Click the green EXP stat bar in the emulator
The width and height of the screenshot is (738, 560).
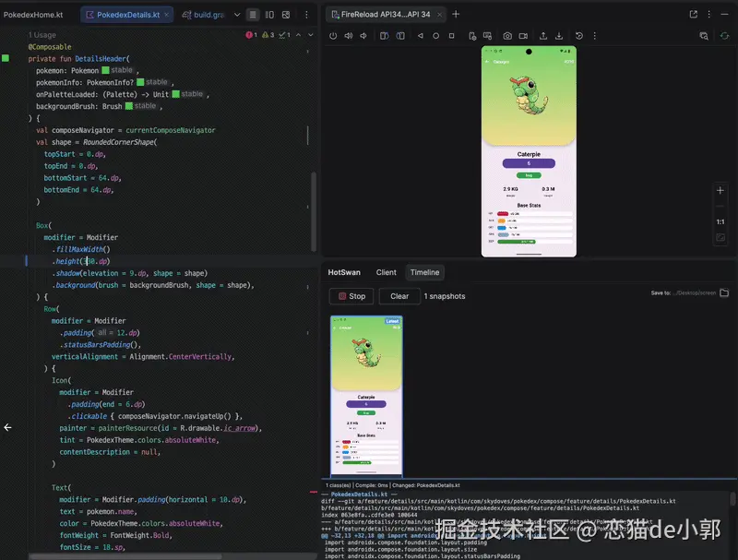(x=517, y=242)
